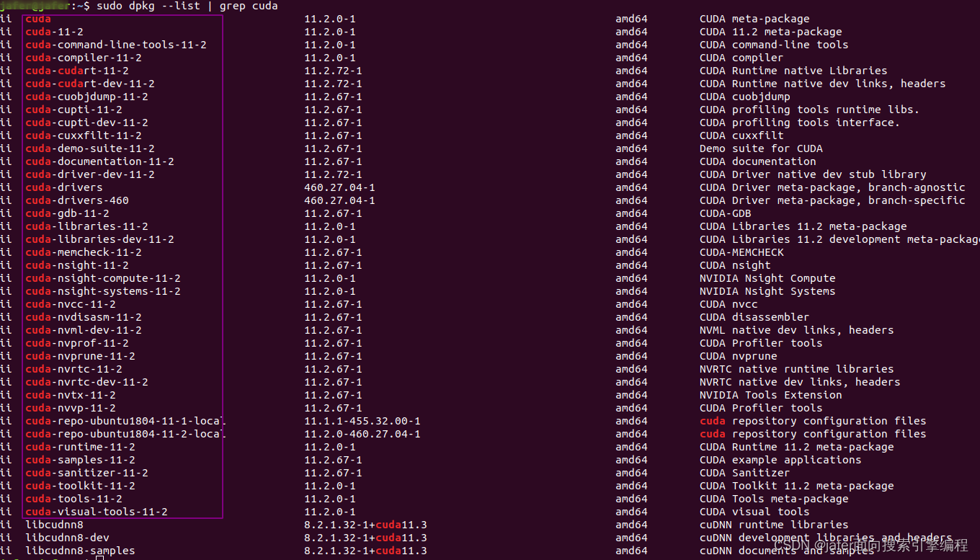Click description 'NVIDIA Nsight Compute'
The image size is (980, 560).
pos(767,278)
